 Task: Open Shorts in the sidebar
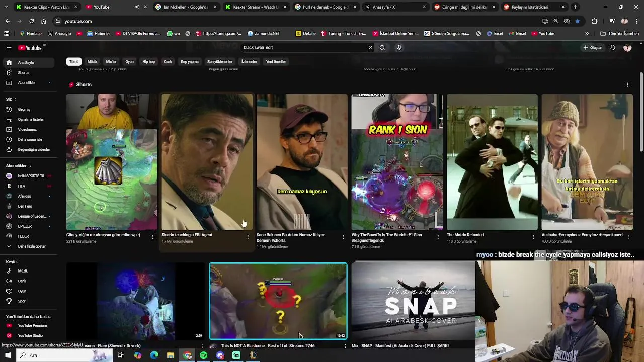[28, 73]
